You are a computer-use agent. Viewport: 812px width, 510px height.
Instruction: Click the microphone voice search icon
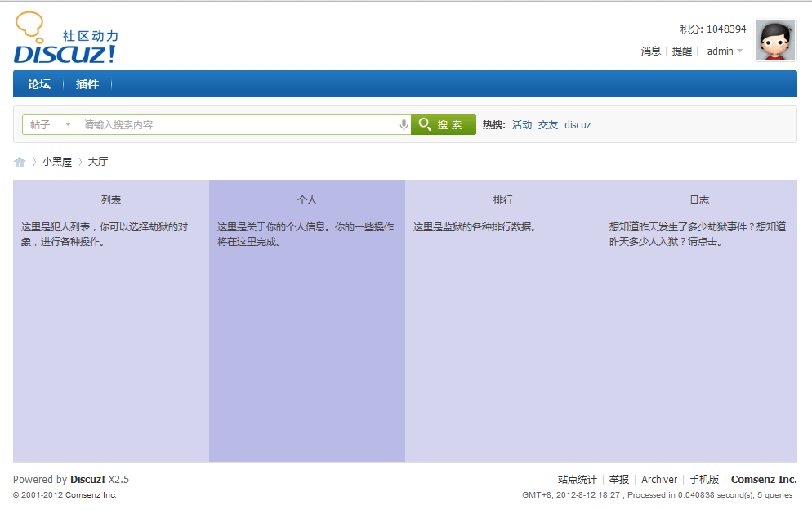[x=404, y=125]
